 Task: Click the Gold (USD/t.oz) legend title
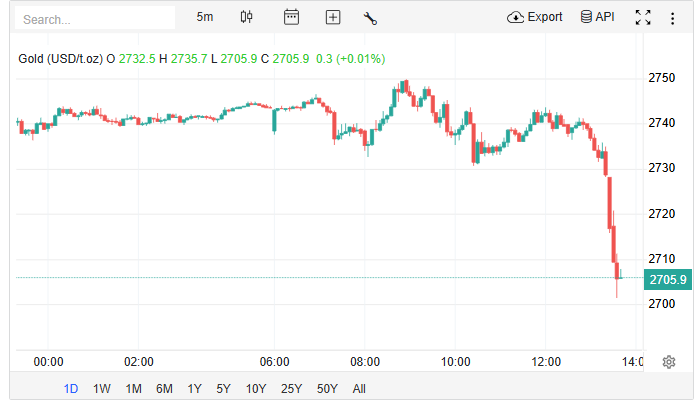[60, 59]
